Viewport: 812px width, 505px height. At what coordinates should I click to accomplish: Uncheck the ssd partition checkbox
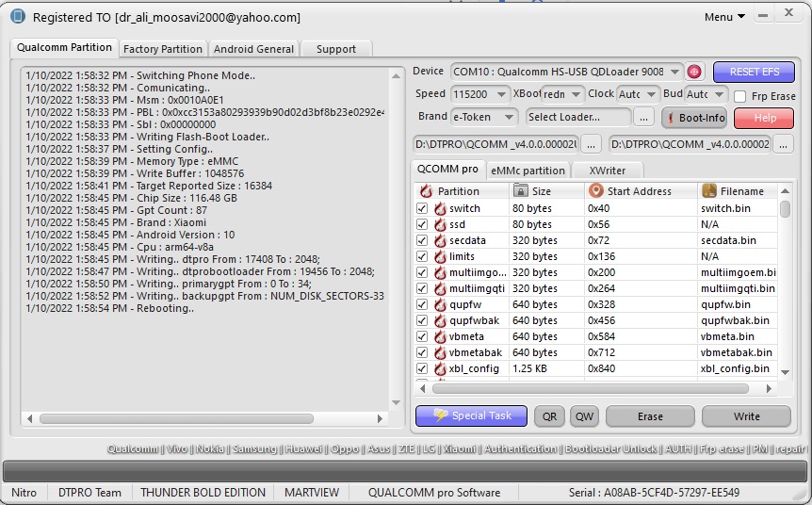422,224
